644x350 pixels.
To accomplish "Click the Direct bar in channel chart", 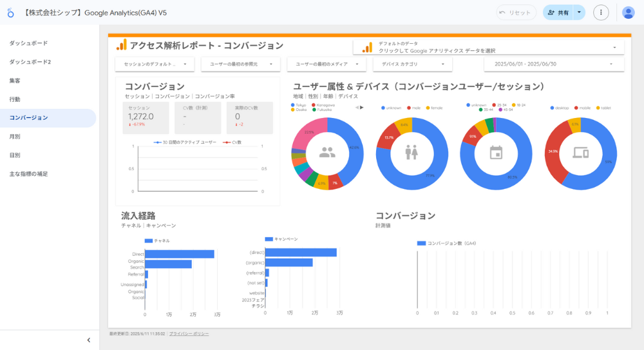I will (180, 254).
